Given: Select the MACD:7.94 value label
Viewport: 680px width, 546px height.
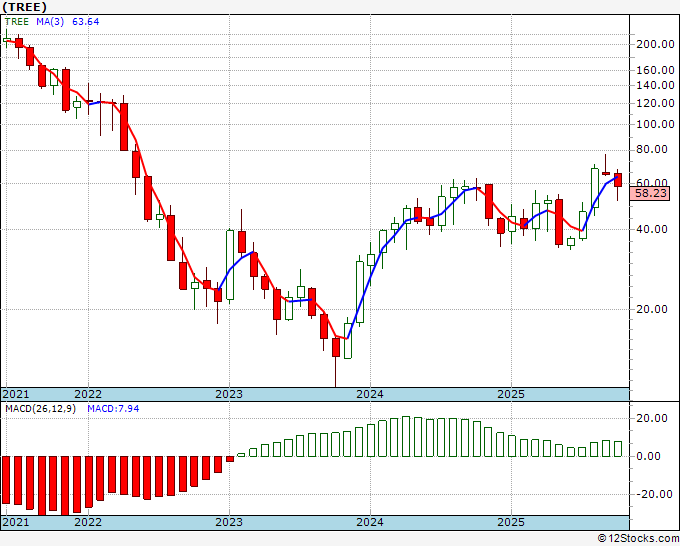Looking at the screenshot, I should [113, 409].
